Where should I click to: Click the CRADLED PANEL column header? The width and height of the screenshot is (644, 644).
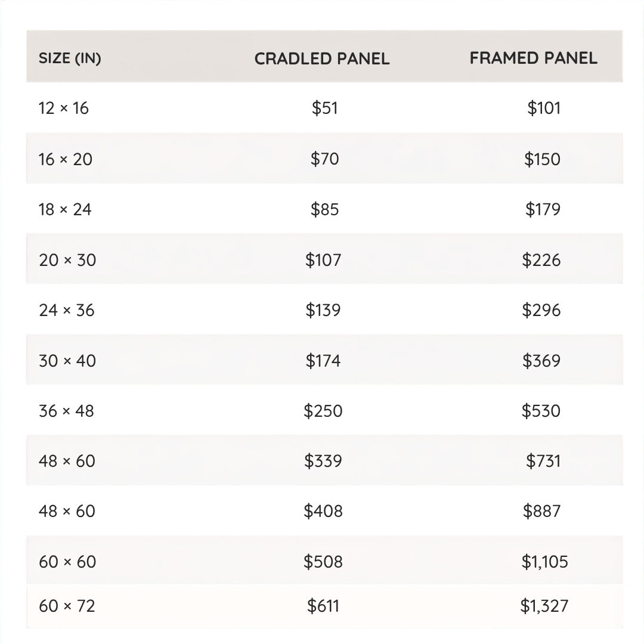(322, 58)
